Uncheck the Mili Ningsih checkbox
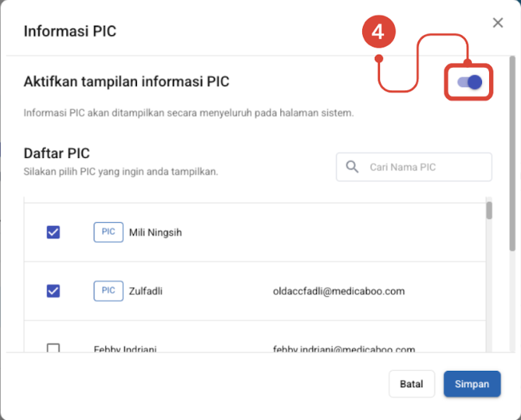Image resolution: width=521 pixels, height=420 pixels. [x=54, y=232]
